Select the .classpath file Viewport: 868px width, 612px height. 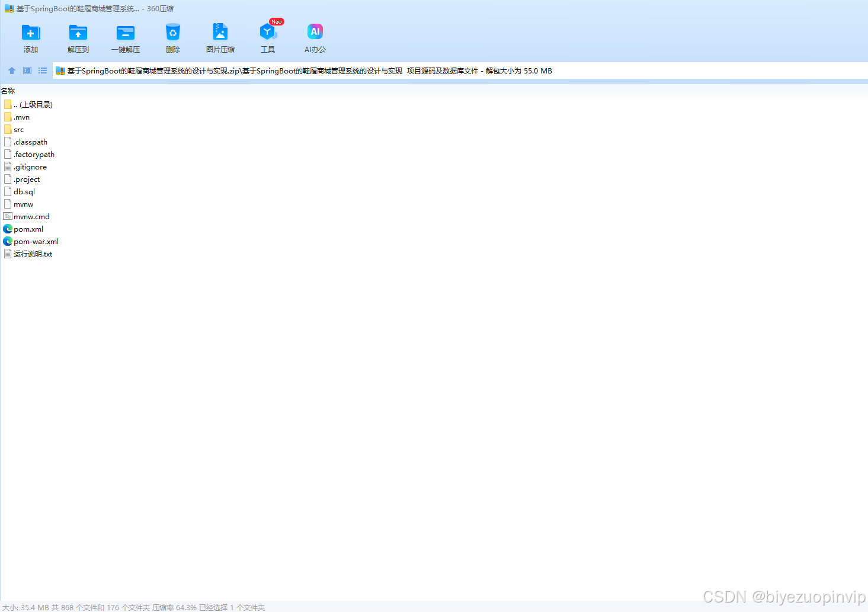coord(25,142)
